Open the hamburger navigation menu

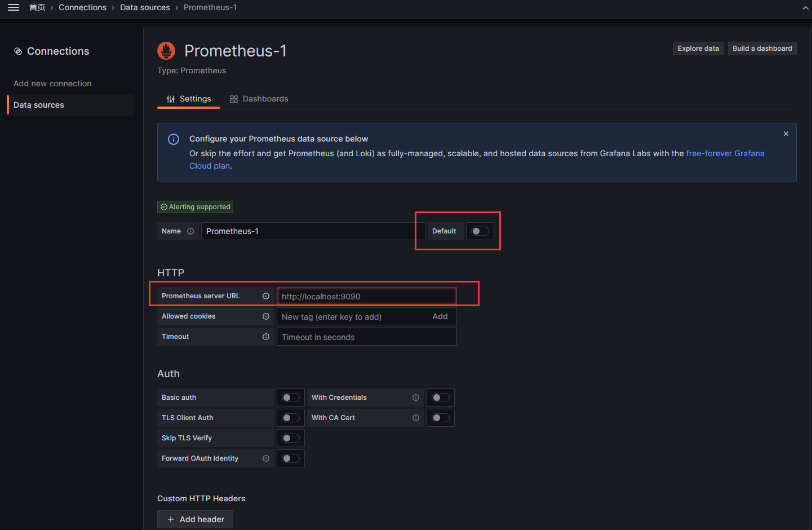[x=14, y=7]
